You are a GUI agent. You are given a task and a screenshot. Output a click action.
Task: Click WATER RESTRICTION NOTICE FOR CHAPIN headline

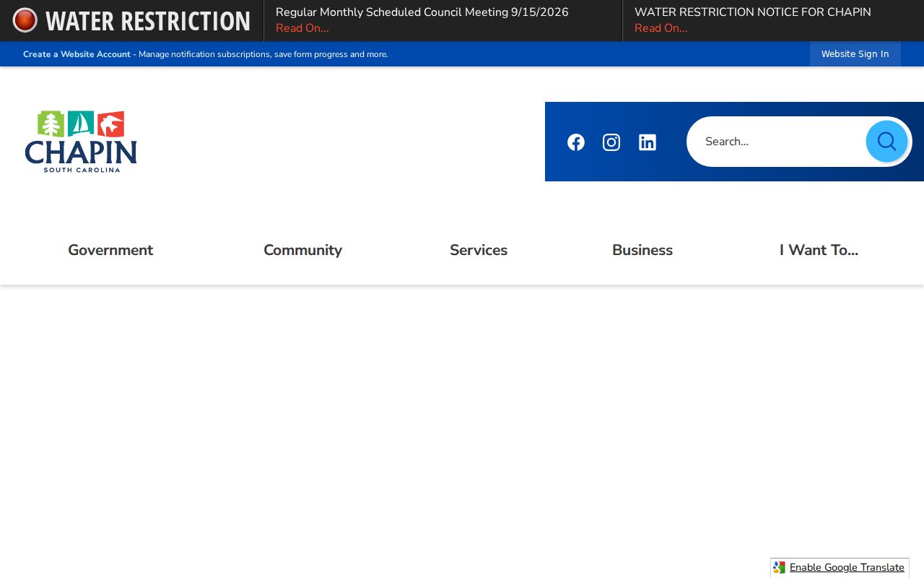click(753, 12)
